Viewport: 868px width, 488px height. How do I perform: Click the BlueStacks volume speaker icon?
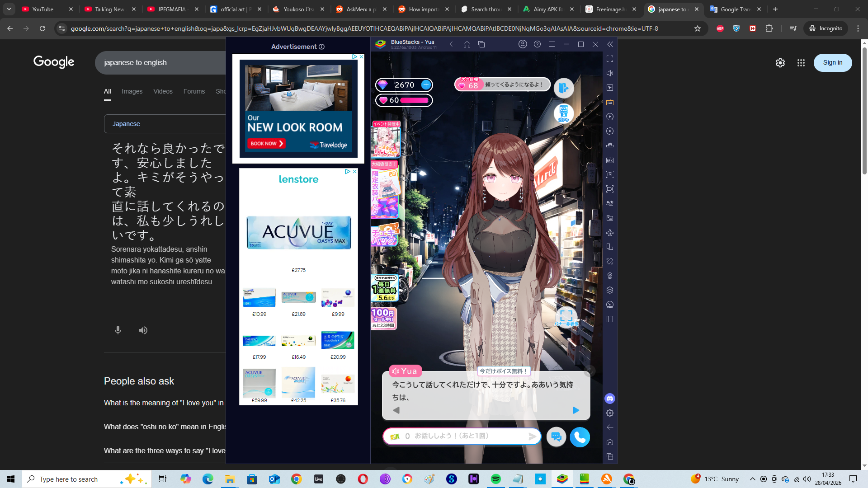pos(610,73)
